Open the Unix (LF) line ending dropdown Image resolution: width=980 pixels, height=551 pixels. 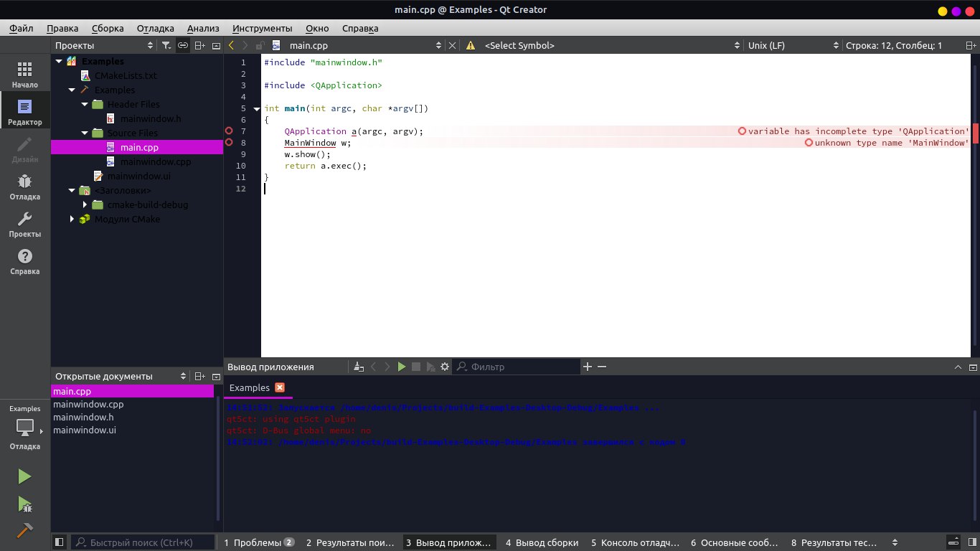pos(793,45)
